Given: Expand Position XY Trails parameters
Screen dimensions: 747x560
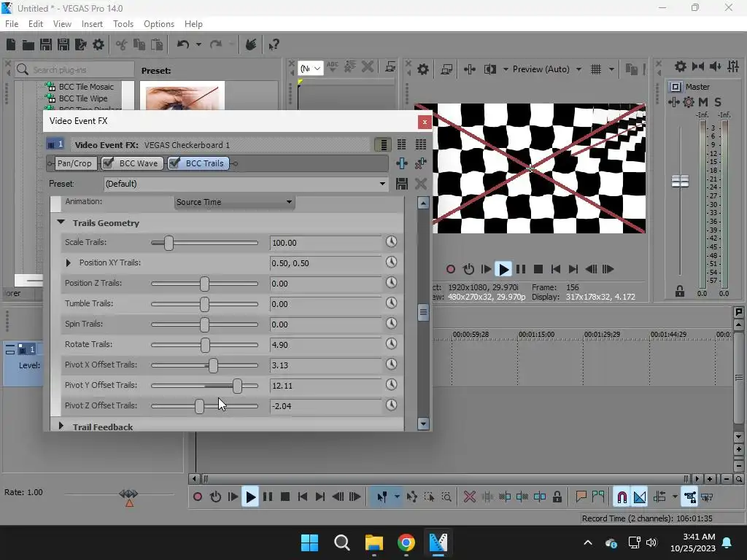Looking at the screenshot, I should pyautogui.click(x=68, y=262).
